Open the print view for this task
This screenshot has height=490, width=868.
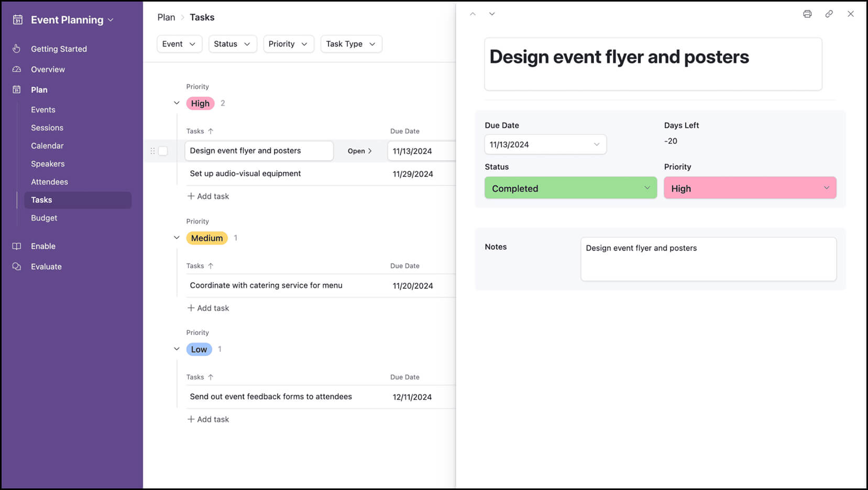click(x=807, y=14)
